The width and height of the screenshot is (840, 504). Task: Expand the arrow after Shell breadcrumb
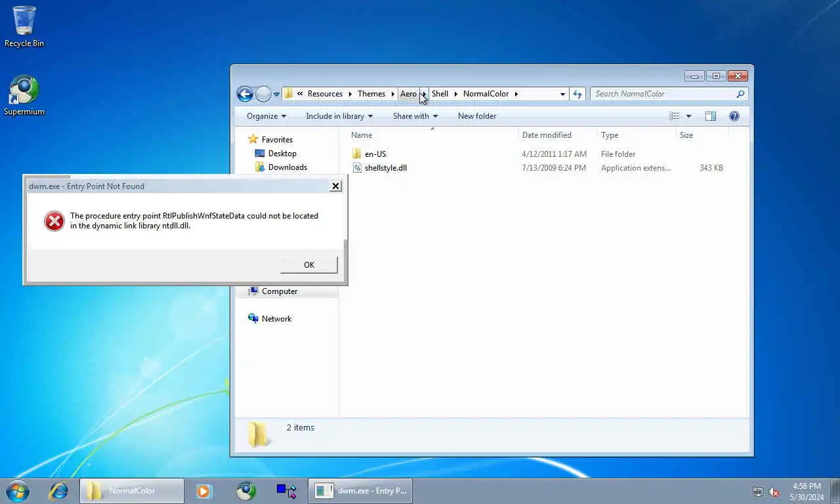(455, 94)
